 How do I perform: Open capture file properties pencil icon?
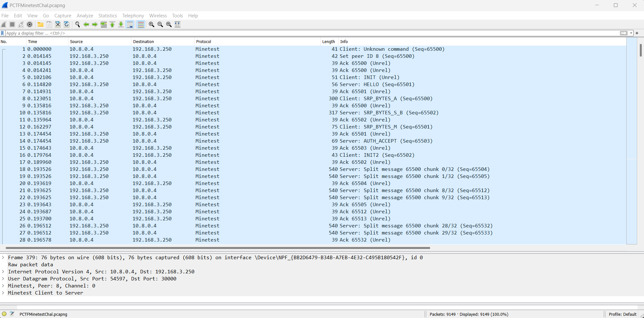[x=12, y=314]
